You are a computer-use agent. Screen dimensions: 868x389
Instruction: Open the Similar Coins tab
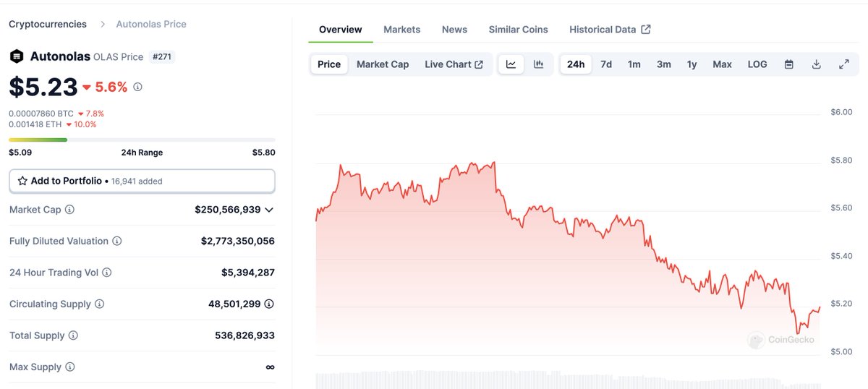click(518, 30)
